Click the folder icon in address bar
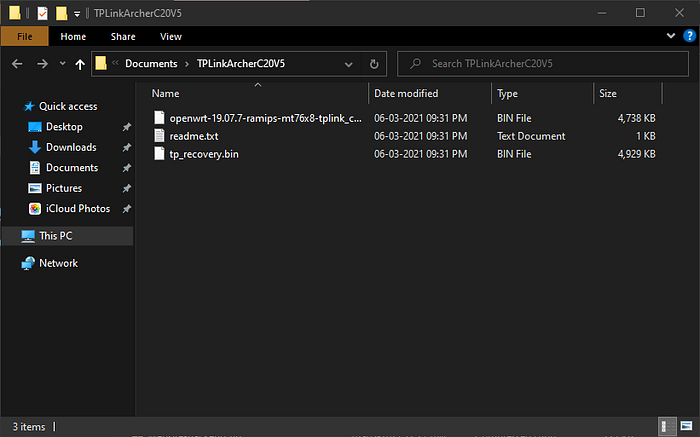 [101, 63]
